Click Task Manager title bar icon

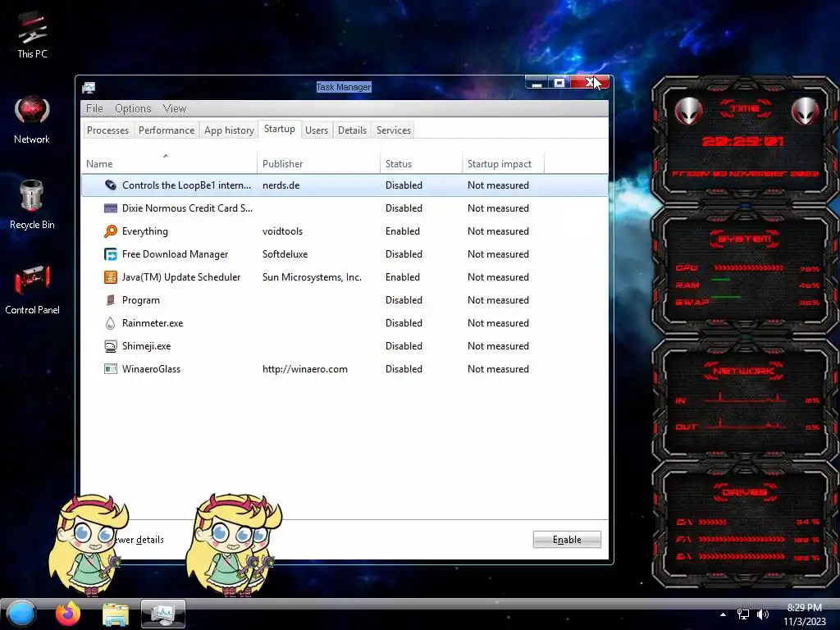[x=89, y=87]
